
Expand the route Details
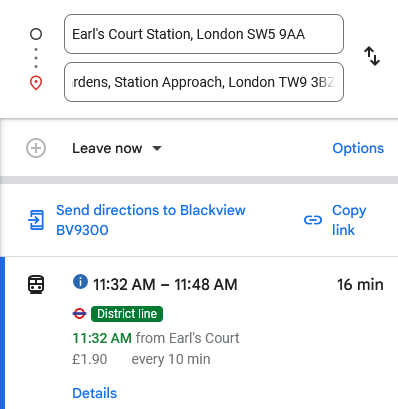coord(95,393)
